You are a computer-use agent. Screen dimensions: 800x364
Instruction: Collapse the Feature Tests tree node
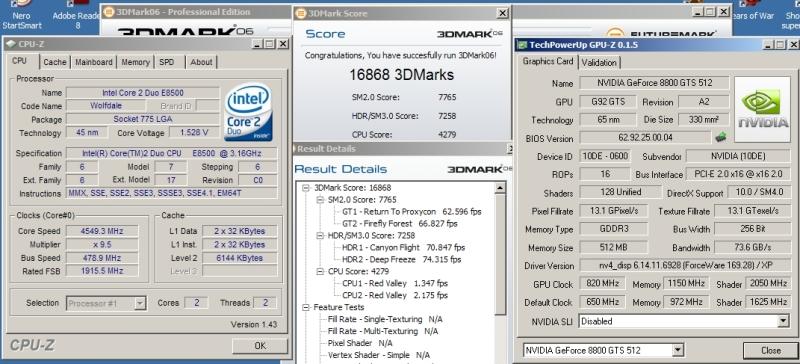tap(306, 307)
